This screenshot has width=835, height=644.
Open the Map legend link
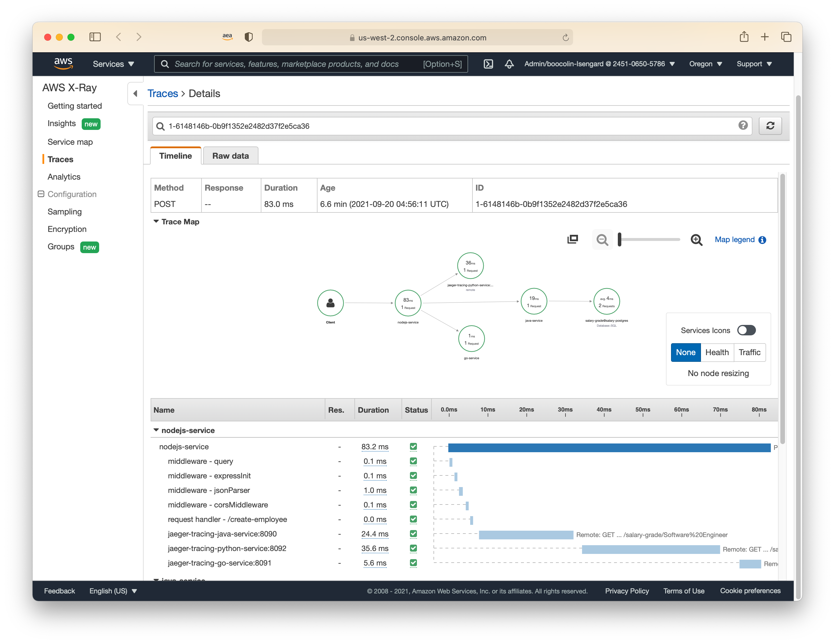tap(734, 240)
